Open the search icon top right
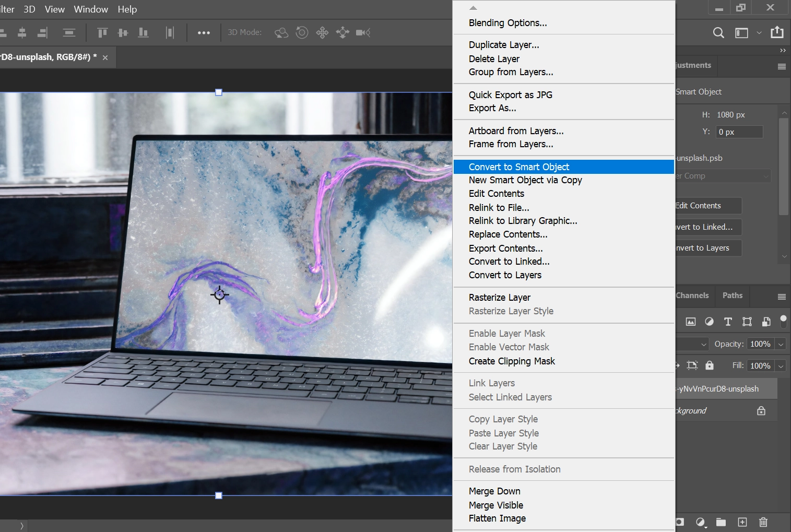 718,32
